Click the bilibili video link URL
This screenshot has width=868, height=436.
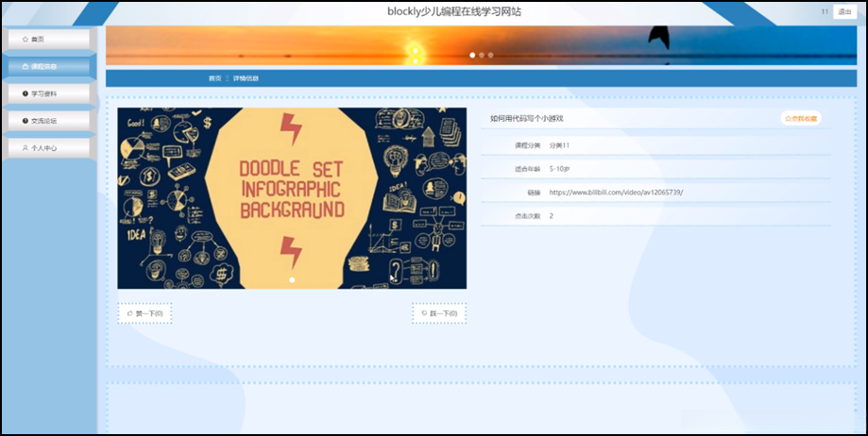click(x=616, y=193)
